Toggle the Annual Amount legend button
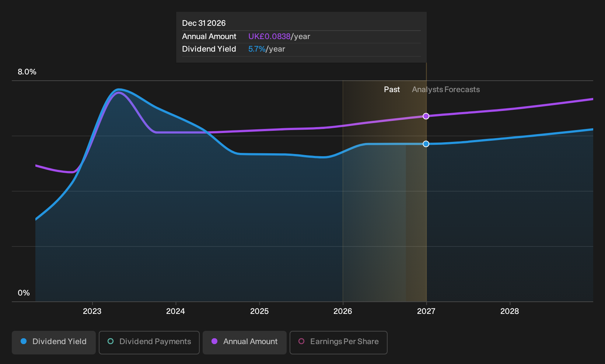The width and height of the screenshot is (605, 364). [x=245, y=342]
